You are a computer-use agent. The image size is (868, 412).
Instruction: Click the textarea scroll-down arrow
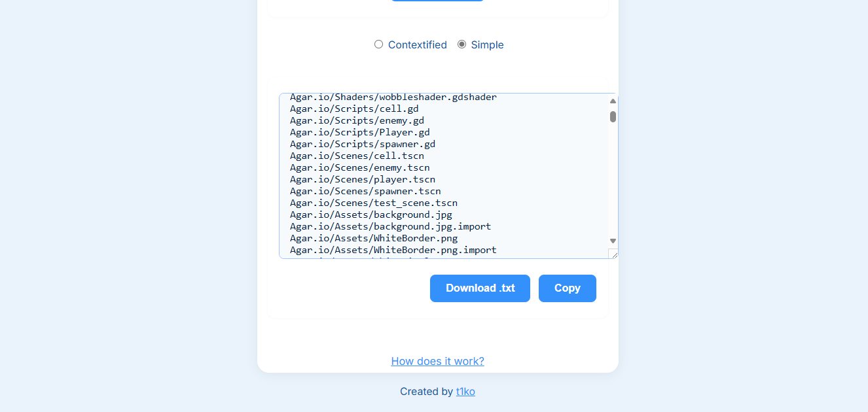[x=613, y=241]
